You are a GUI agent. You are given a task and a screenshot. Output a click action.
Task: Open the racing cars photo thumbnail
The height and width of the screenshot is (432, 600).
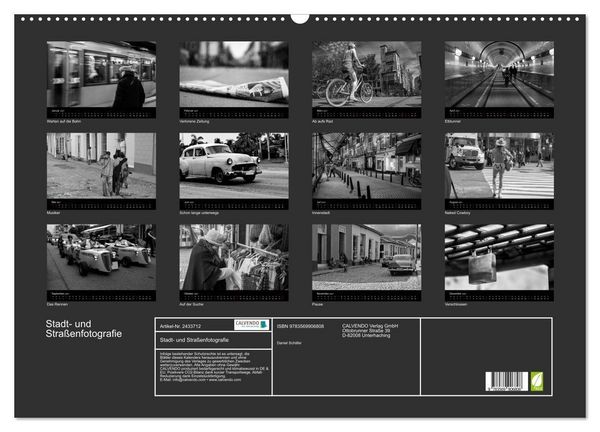coord(101,257)
